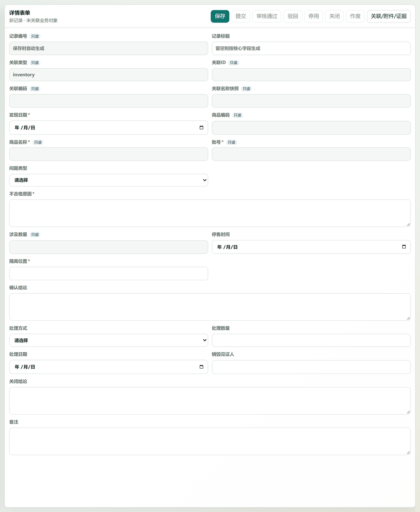
Task: Click the 保存 button
Action: click(x=220, y=16)
